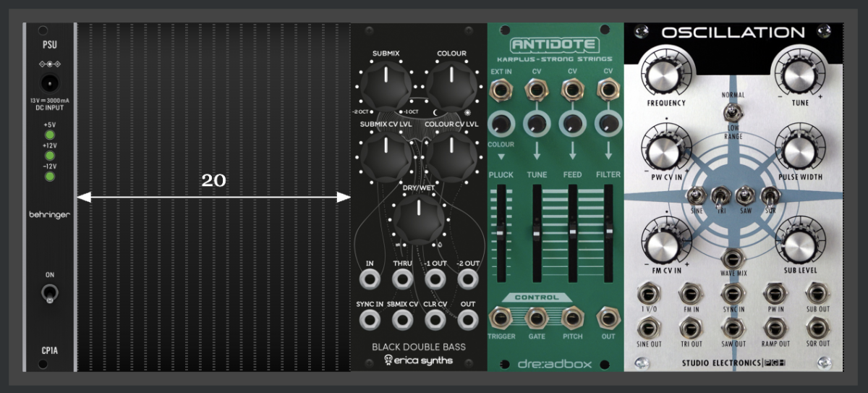This screenshot has width=868, height=393.
Task: Click the CV jack above the FEED slider
Action: [x=572, y=90]
